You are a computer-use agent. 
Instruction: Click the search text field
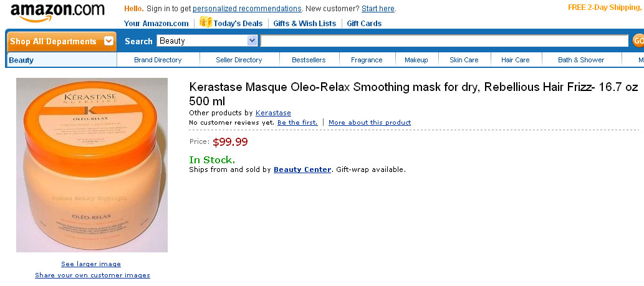[444, 41]
